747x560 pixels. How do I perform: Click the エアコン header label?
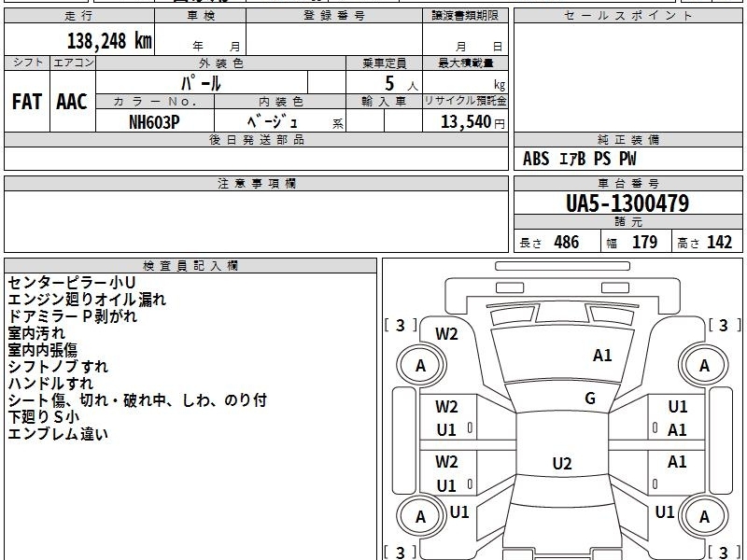[73, 63]
